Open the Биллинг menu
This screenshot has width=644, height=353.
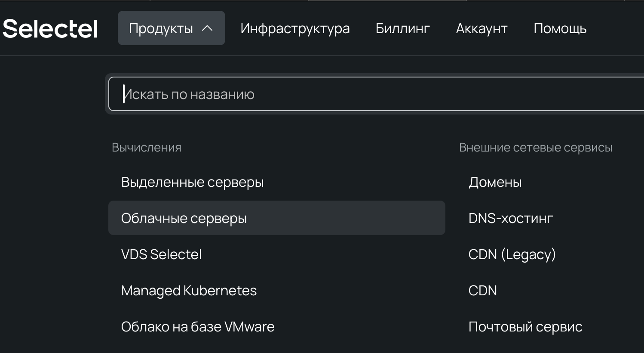(403, 28)
